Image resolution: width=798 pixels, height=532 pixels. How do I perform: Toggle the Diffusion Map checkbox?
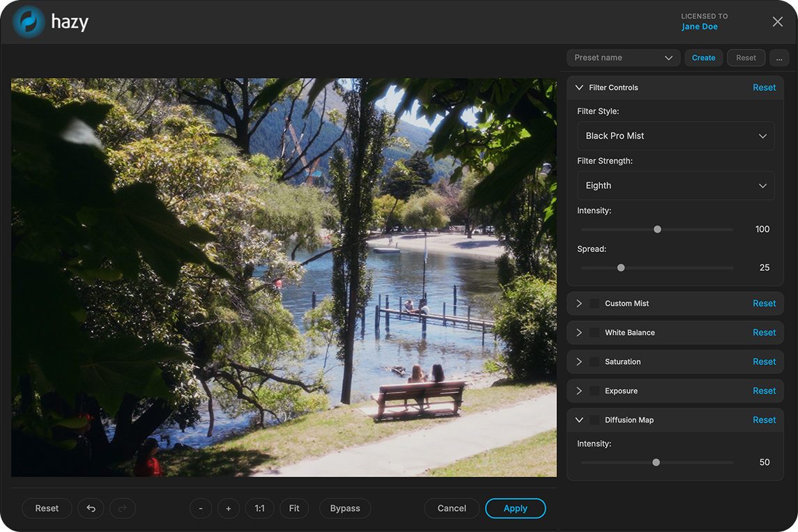tap(594, 420)
